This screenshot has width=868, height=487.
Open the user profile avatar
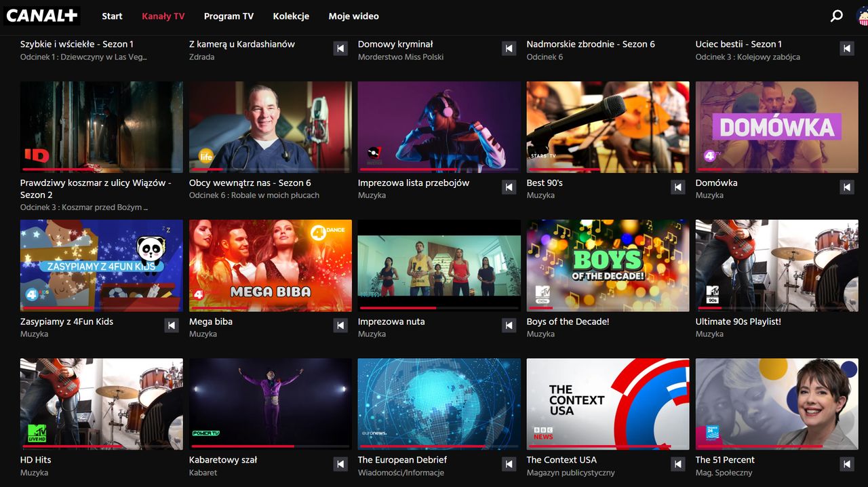(x=862, y=16)
